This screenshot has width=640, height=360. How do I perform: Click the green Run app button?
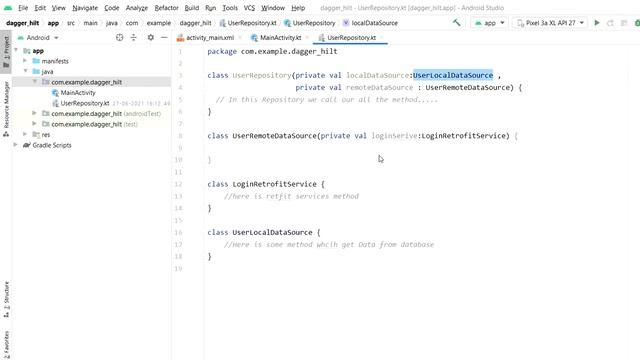[597, 23]
